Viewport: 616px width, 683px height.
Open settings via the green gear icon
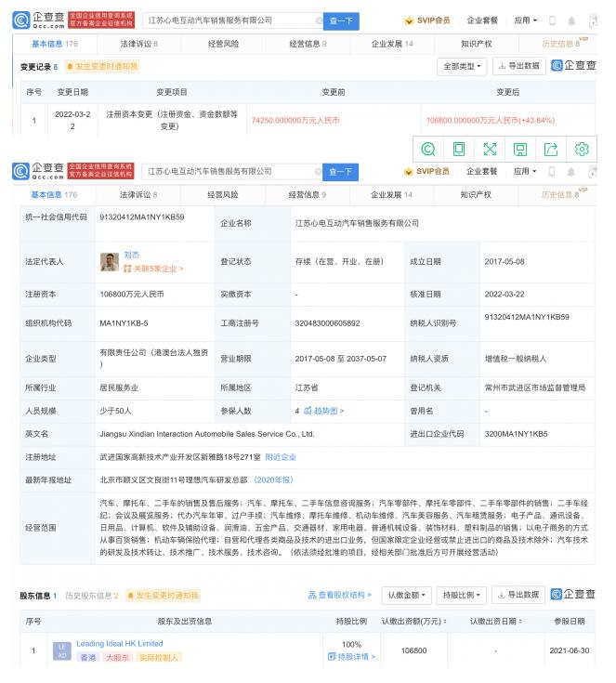582,149
